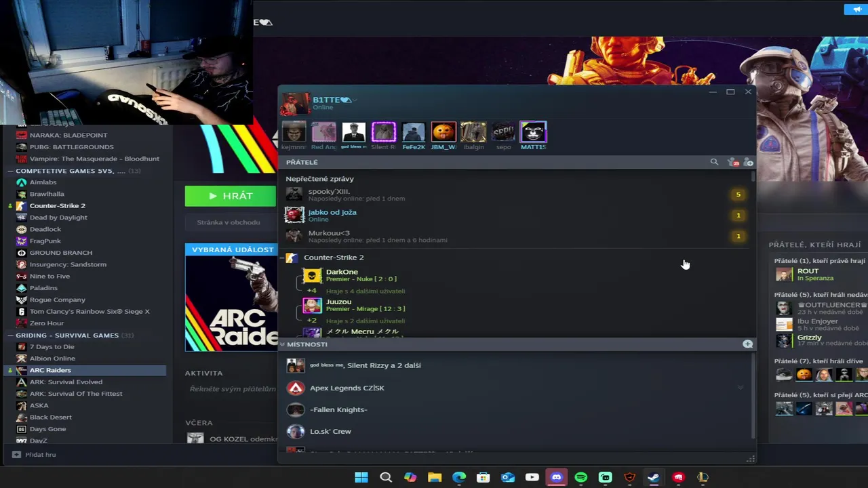Open chat with jabko od joža
Screen dimensions: 868x488
pyautogui.click(x=515, y=216)
